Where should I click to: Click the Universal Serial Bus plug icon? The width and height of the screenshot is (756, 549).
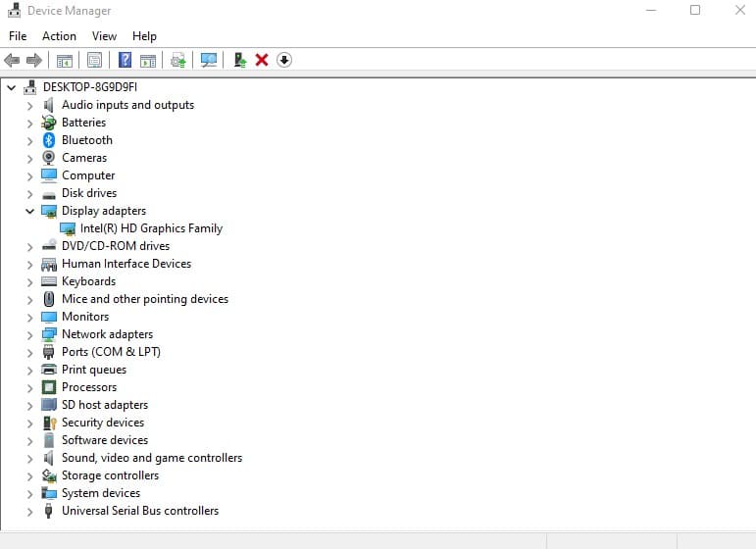click(x=48, y=511)
